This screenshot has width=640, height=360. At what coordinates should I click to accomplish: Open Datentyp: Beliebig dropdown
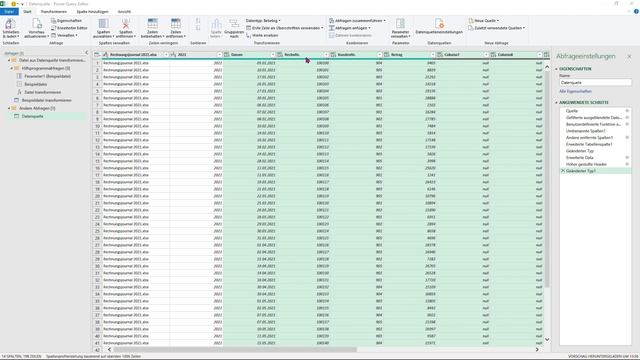263,20
